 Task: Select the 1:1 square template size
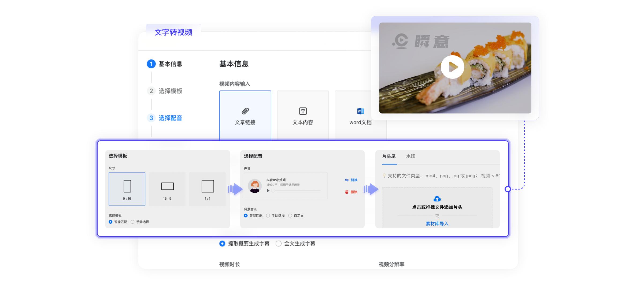pos(208,189)
